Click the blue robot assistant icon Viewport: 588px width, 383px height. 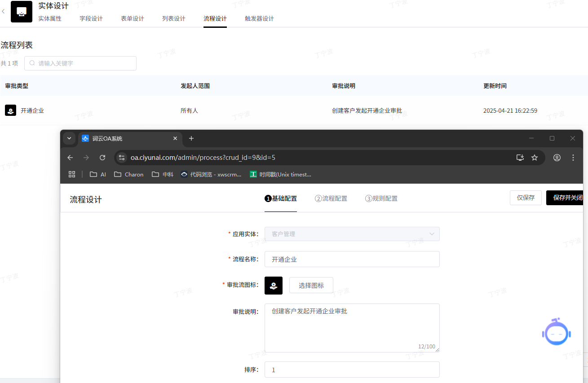tap(557, 332)
